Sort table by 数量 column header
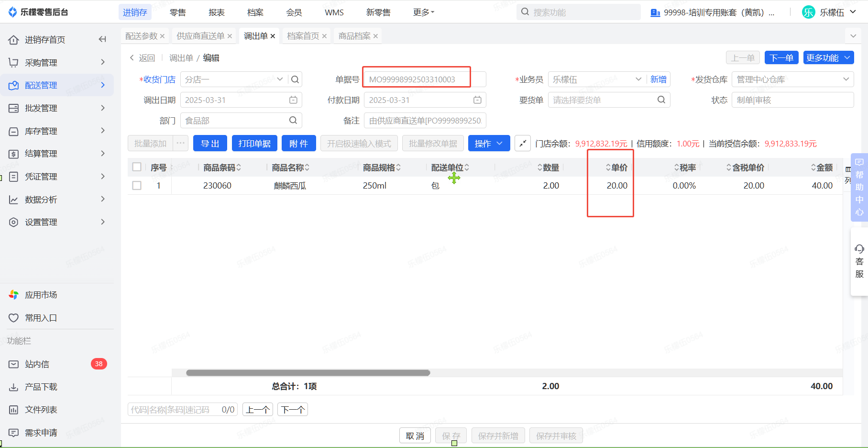This screenshot has height=448, width=868. tap(549, 168)
